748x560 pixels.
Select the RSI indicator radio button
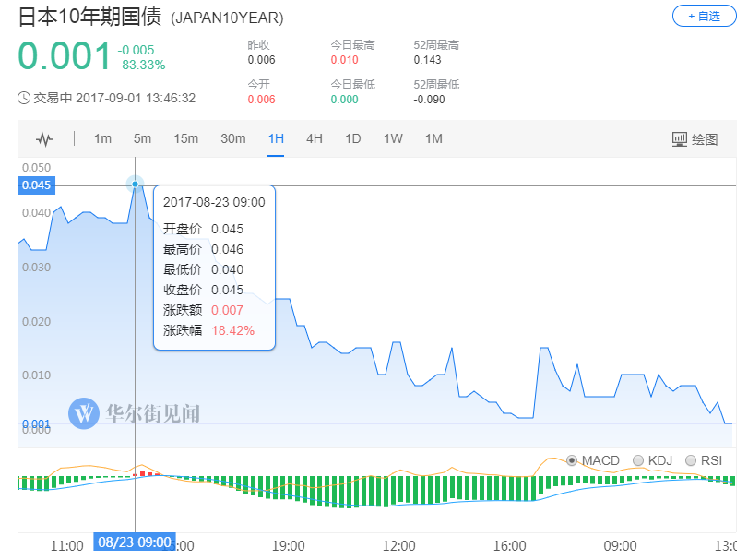coord(690,460)
